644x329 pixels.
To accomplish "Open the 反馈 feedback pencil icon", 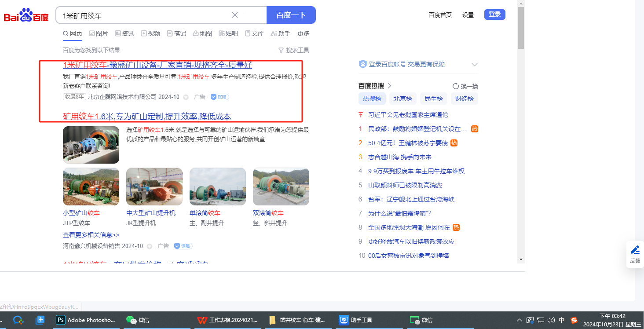I will (635, 250).
